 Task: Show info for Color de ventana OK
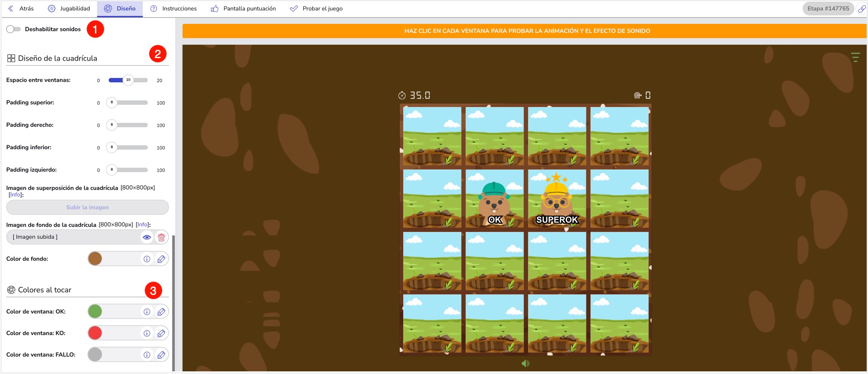tap(147, 312)
